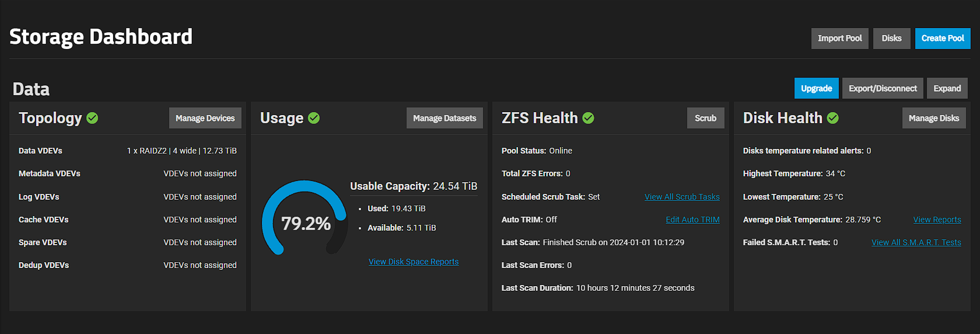The height and width of the screenshot is (334, 980).
Task: Click Export/Disconnect for the Data pool
Action: coord(883,89)
